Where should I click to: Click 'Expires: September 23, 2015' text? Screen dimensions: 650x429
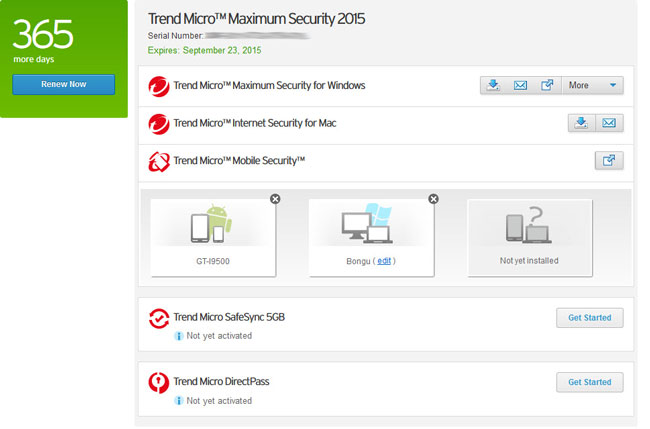[204, 51]
